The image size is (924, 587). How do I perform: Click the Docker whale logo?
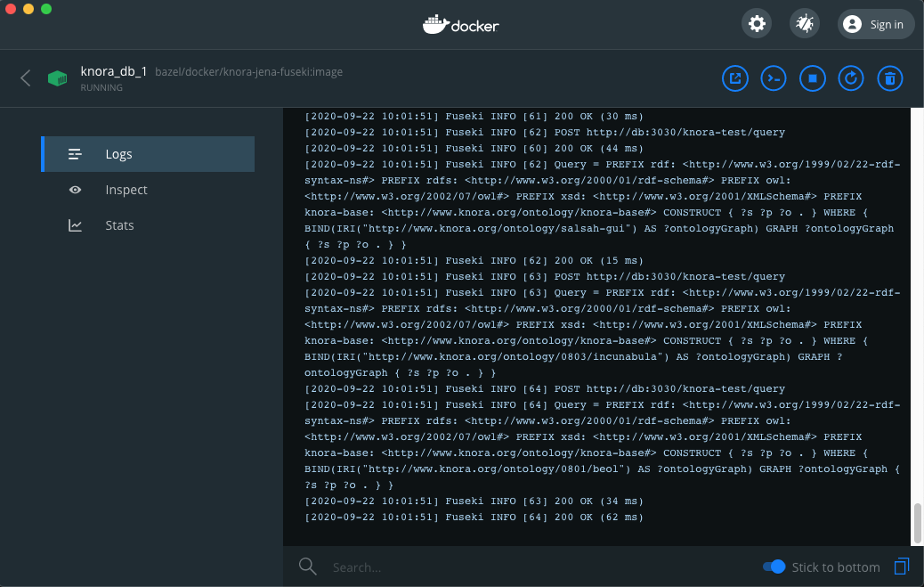(x=460, y=23)
